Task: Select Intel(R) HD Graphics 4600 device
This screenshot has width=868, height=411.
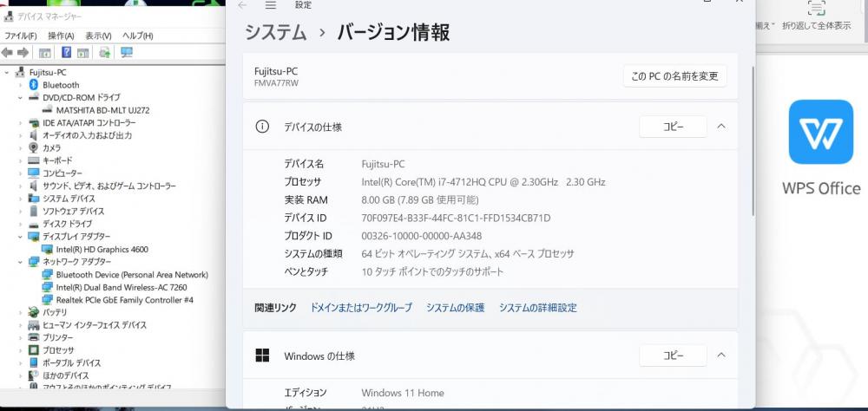Action: point(102,250)
